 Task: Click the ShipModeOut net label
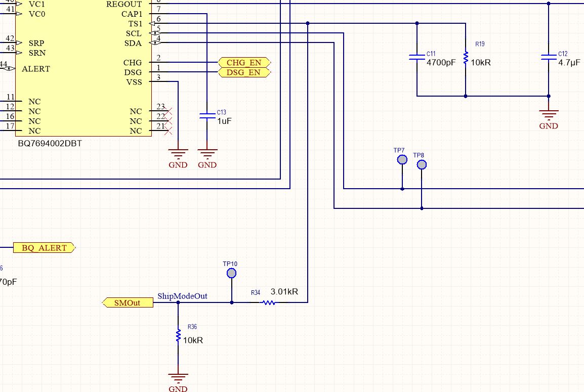(182, 296)
